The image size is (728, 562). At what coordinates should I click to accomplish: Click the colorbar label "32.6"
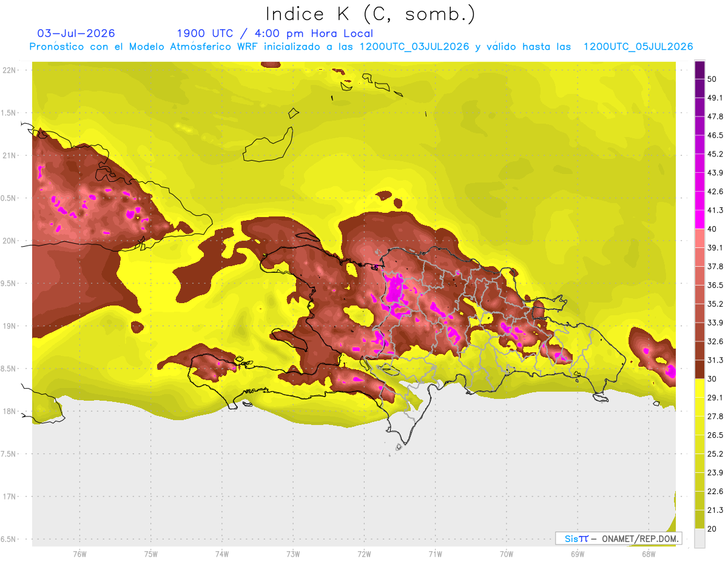click(715, 341)
